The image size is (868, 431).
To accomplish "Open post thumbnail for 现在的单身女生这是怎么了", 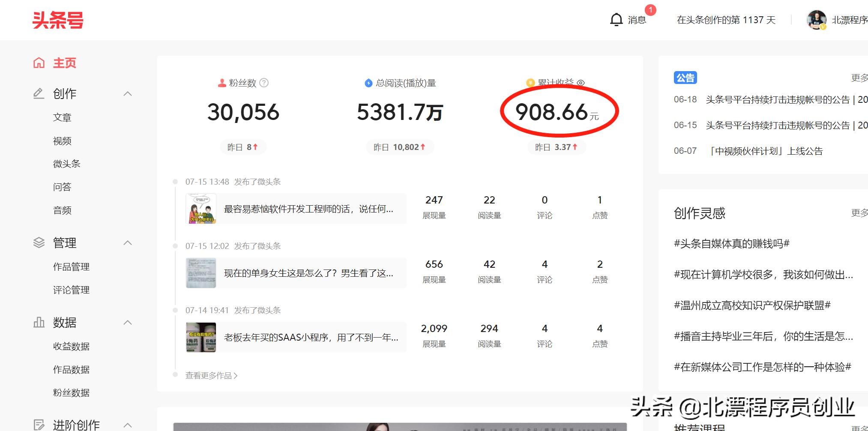I will pyautogui.click(x=201, y=273).
